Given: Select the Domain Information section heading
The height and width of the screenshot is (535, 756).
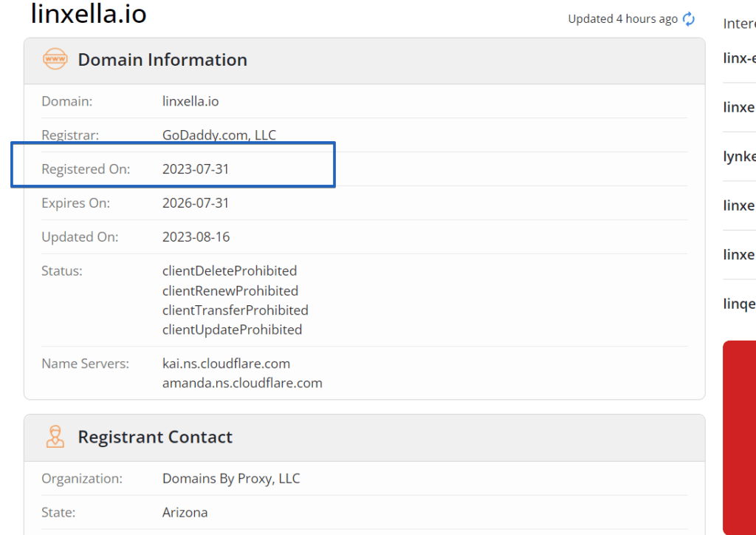Looking at the screenshot, I should [x=162, y=59].
